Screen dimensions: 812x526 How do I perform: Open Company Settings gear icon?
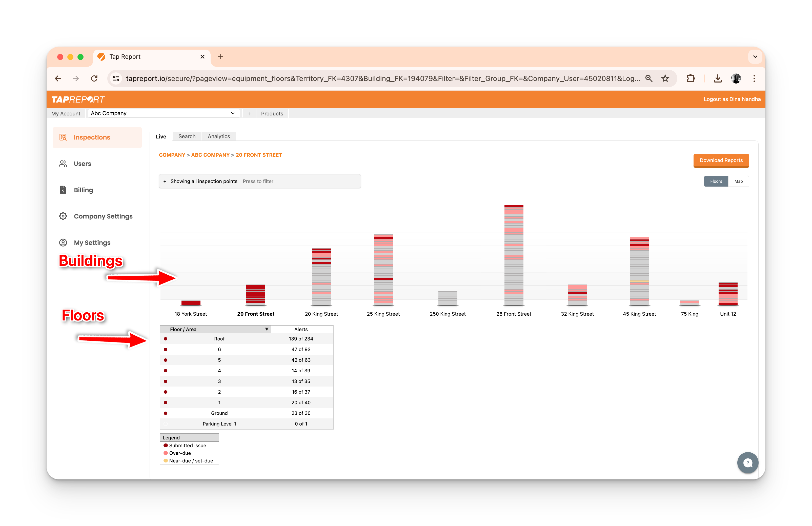pyautogui.click(x=63, y=216)
